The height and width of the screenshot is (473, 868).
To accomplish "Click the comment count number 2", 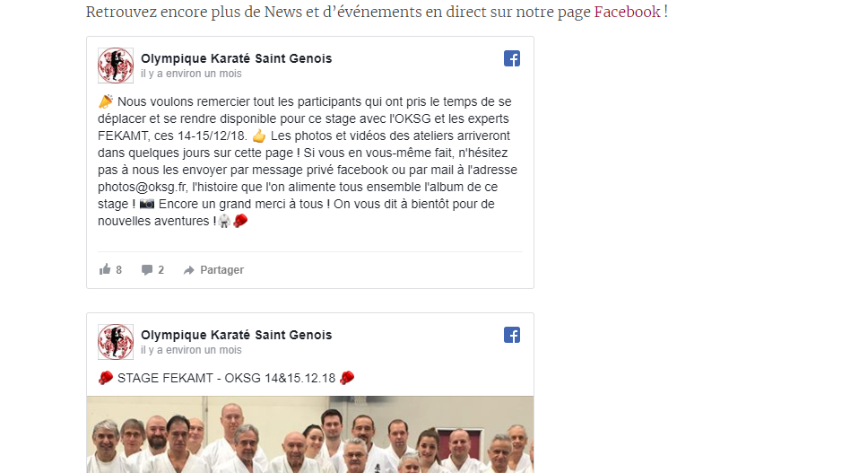I will click(161, 270).
